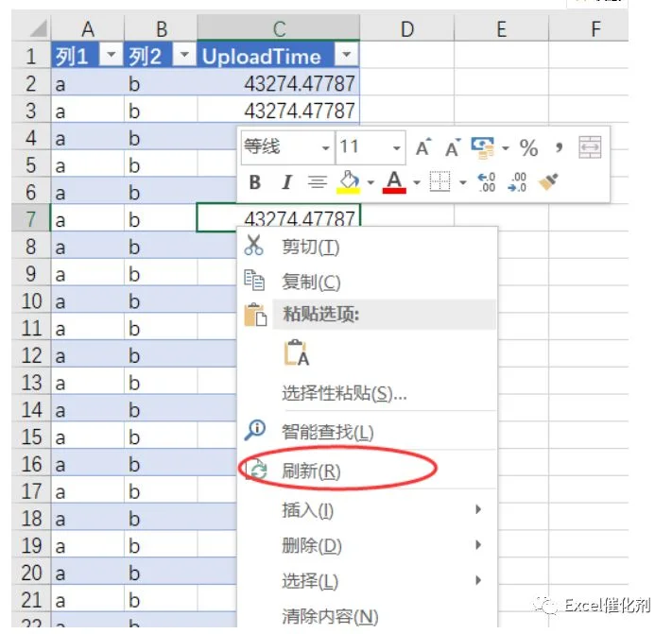The height and width of the screenshot is (634, 672).
Task: Click the Bold button in mini toolbar
Action: 255,182
